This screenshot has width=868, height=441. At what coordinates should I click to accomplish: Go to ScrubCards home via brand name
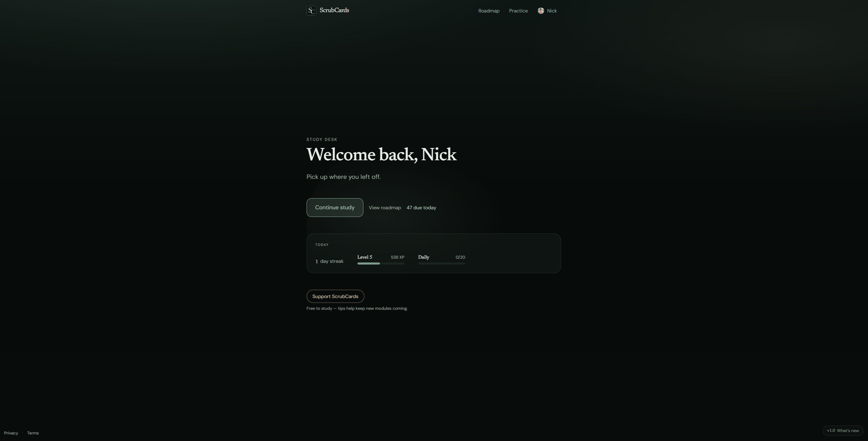[334, 10]
